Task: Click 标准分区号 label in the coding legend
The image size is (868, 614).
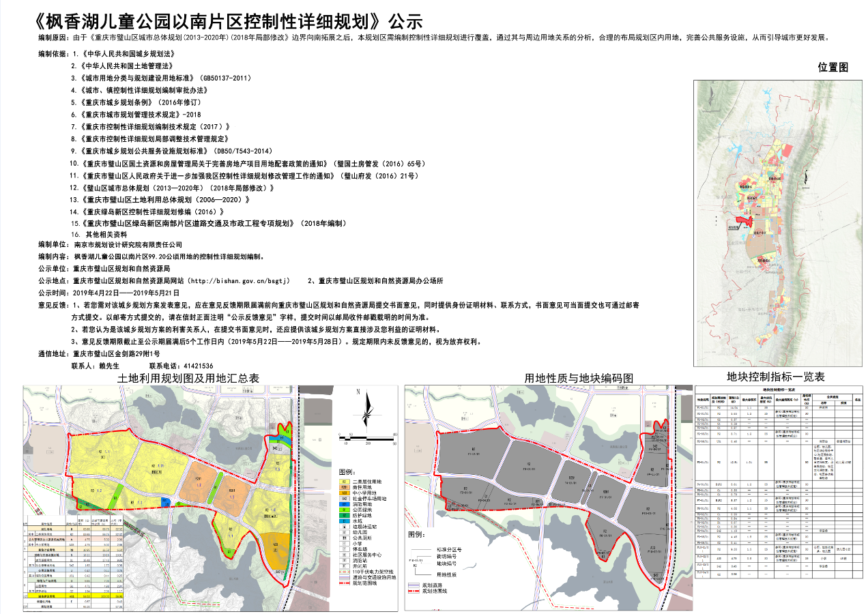Action: [x=449, y=550]
